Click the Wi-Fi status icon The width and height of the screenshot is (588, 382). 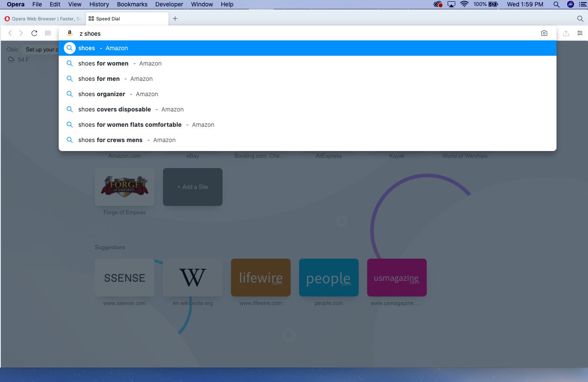pos(464,4)
